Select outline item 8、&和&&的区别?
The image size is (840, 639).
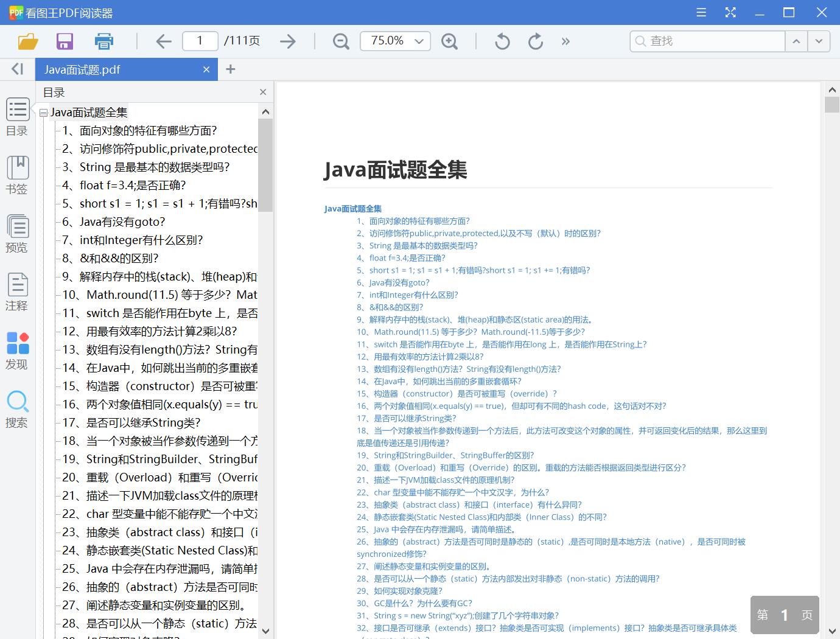tap(110, 259)
